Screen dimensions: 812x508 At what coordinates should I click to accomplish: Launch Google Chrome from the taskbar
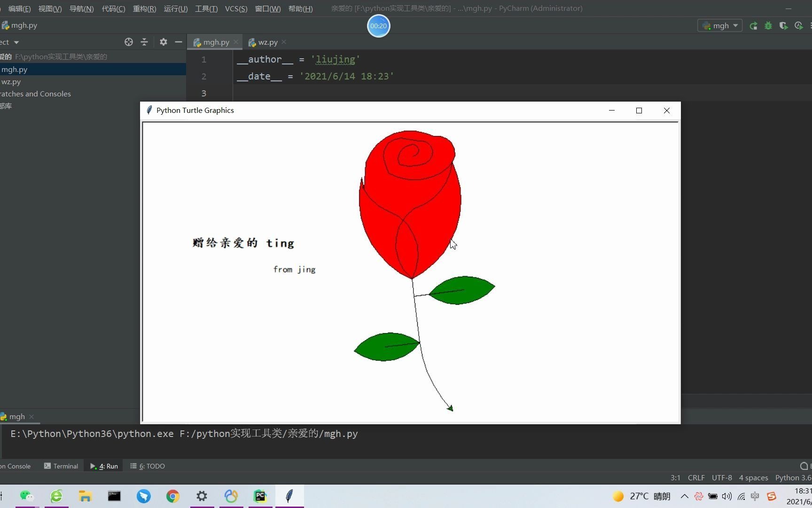[x=172, y=496]
